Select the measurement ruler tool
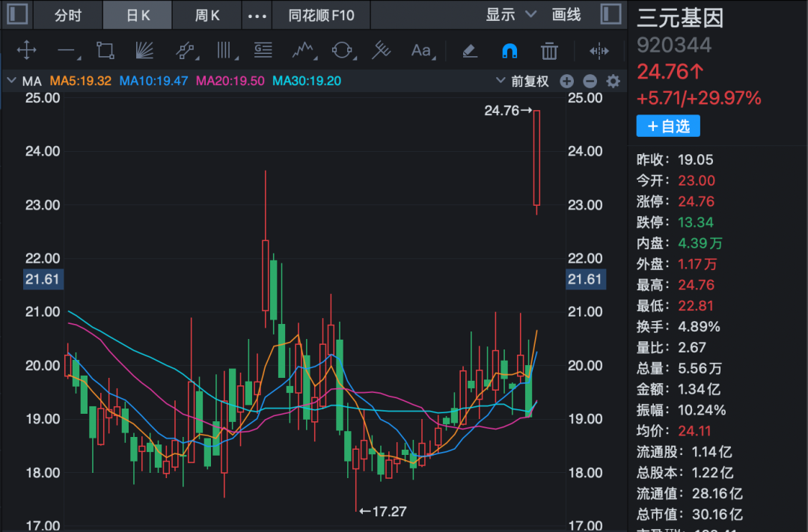 pyautogui.click(x=382, y=51)
